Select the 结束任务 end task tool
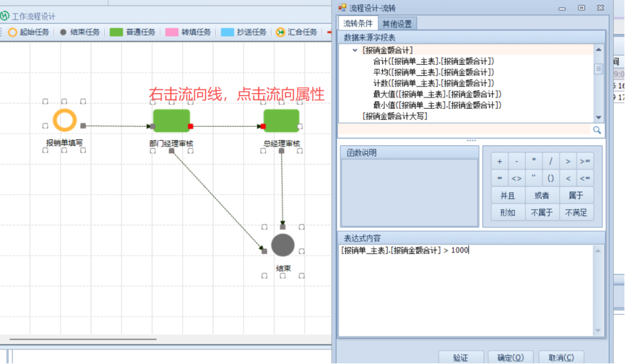This screenshot has height=364, width=625. 80,32
